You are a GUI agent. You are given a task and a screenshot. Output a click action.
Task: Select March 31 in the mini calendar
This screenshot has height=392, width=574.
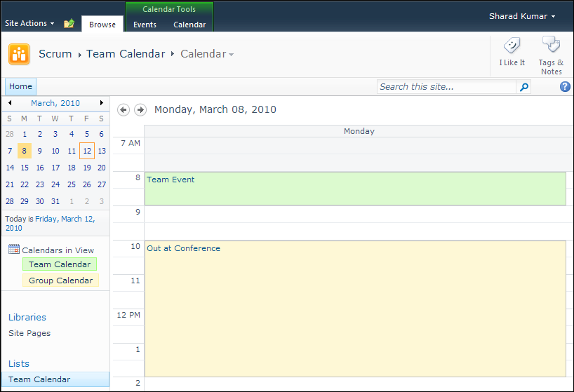pos(55,201)
